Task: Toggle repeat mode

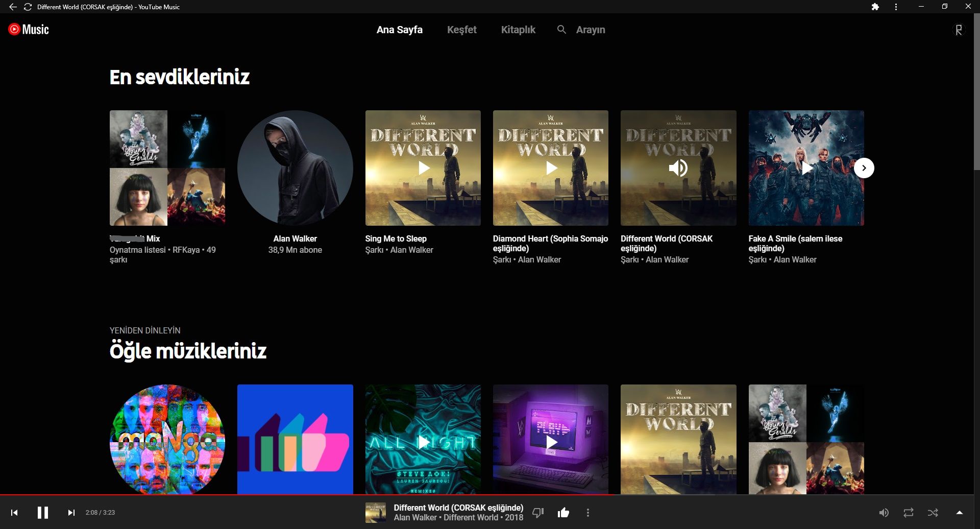Action: (x=909, y=513)
